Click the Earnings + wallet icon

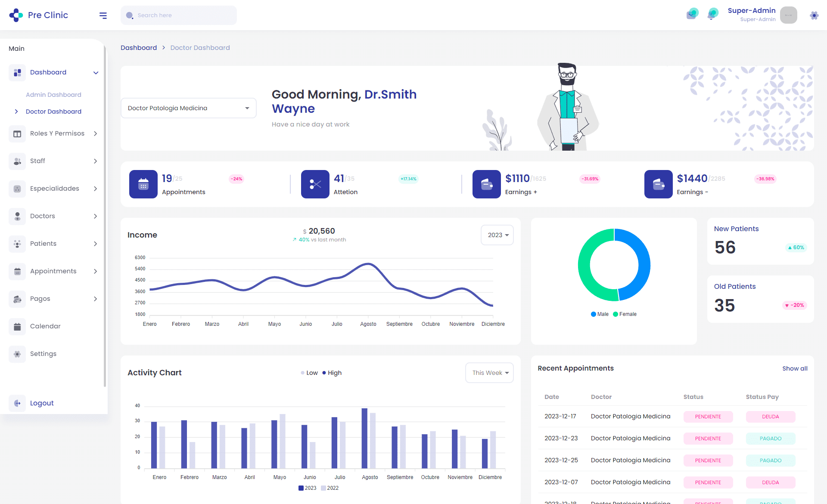click(x=486, y=184)
